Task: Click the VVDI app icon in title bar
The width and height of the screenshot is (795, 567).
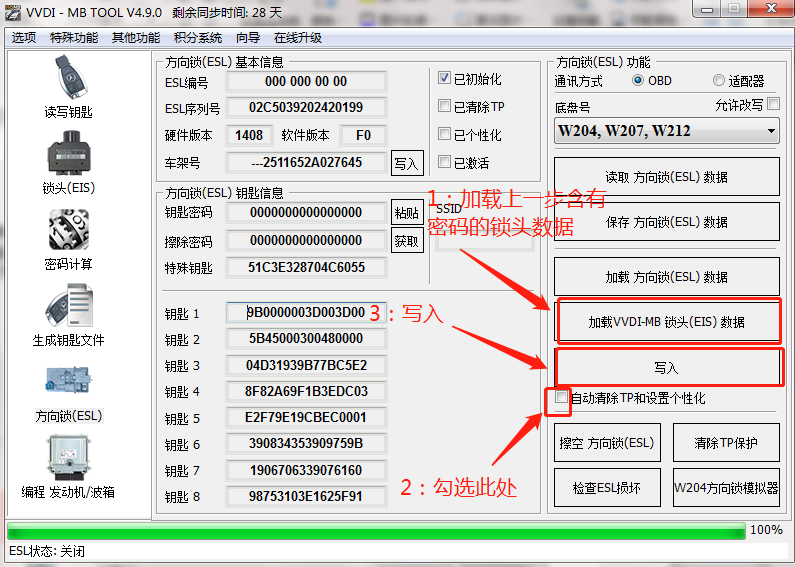Action: click(14, 12)
